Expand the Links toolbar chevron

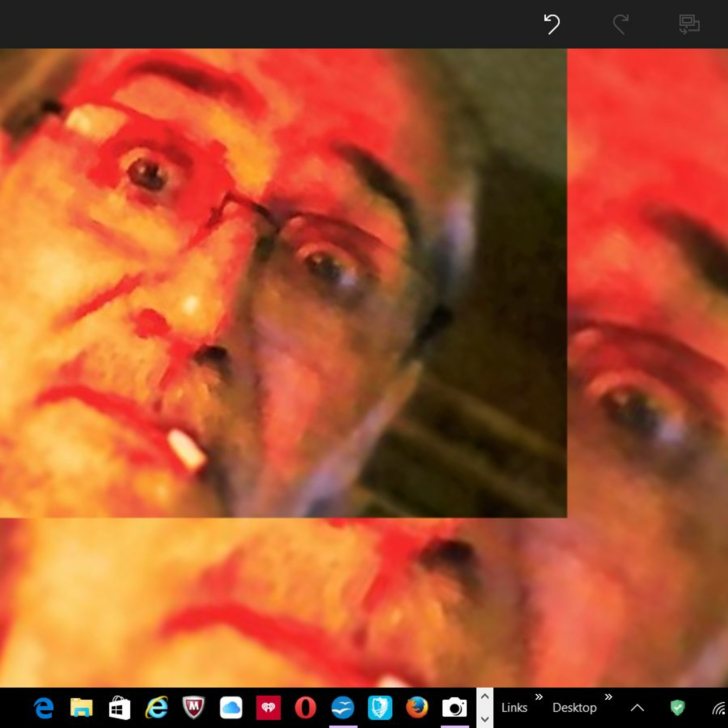pyautogui.click(x=539, y=697)
